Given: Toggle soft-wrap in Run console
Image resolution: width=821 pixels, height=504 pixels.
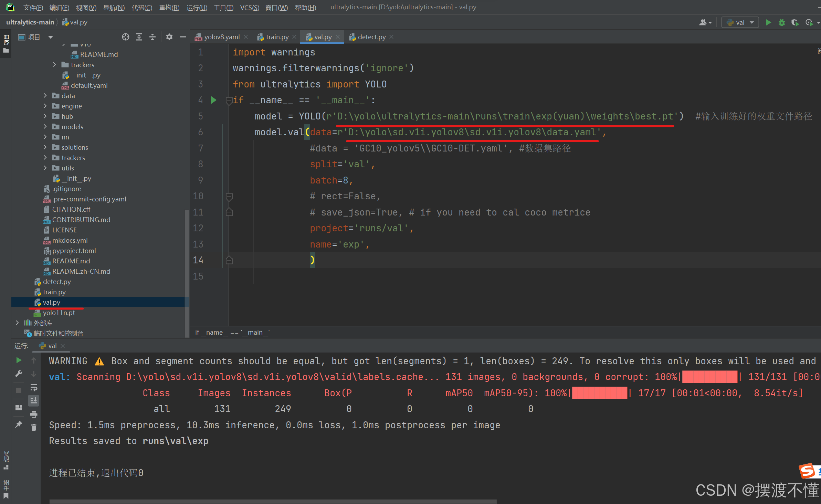Looking at the screenshot, I should pyautogui.click(x=34, y=388).
